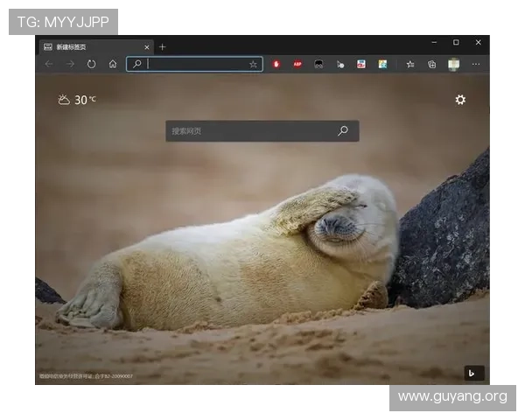Screen dimensions: 525x420
Task: Open page settings gear on new tab
Action: (x=460, y=100)
